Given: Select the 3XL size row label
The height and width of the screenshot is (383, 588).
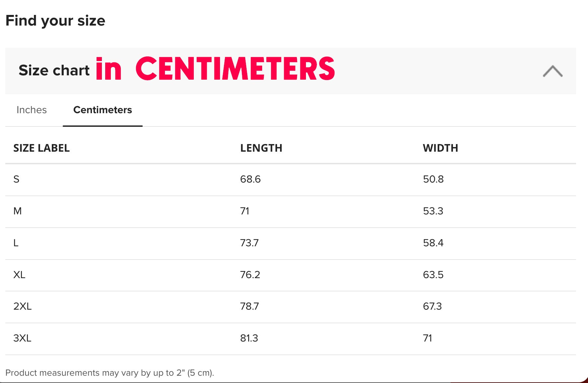Looking at the screenshot, I should 22,338.
